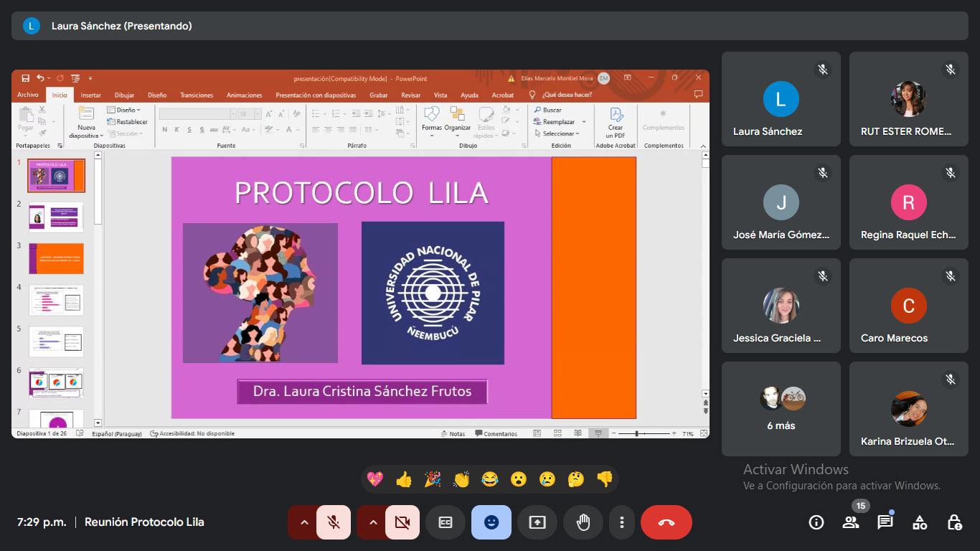Expand audio settings chevron beside the microphone

tap(304, 522)
